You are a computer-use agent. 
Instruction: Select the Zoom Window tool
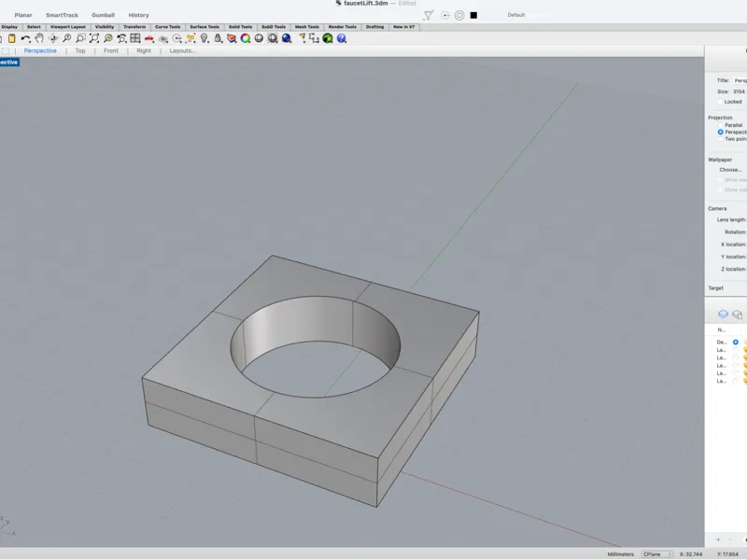coord(80,38)
